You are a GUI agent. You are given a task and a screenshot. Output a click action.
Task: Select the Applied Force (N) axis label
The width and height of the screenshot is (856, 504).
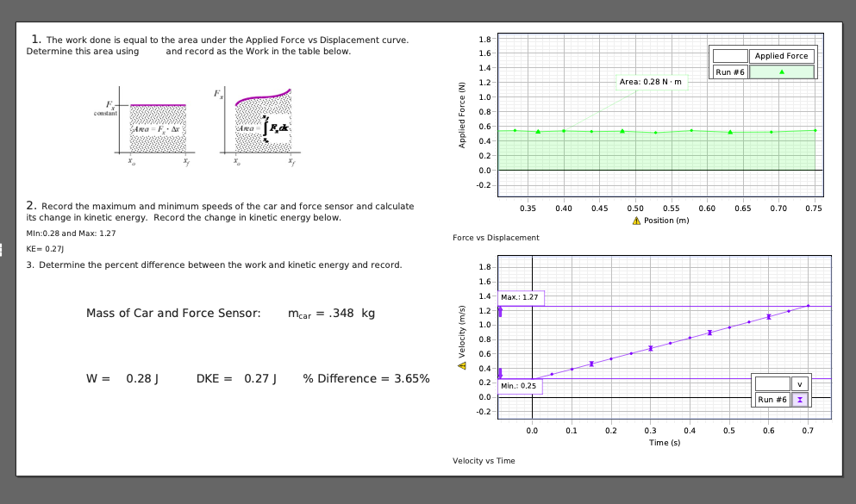(x=462, y=115)
